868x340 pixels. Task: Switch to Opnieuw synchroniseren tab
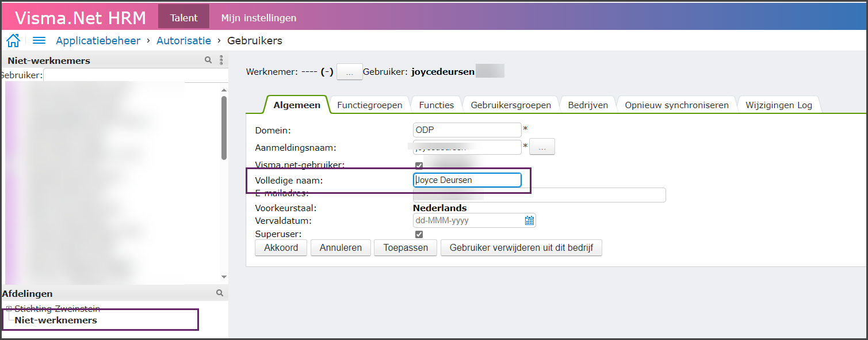(x=676, y=105)
